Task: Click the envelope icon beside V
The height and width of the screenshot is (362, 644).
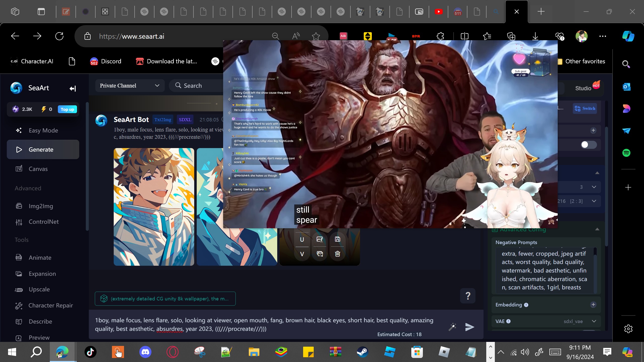Action: click(x=320, y=254)
